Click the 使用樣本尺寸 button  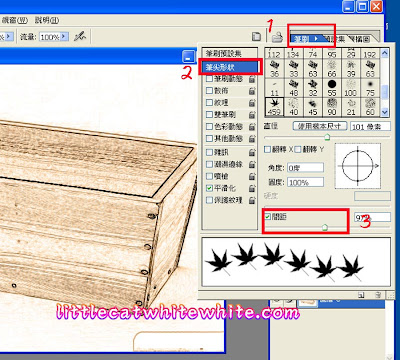[x=320, y=126]
